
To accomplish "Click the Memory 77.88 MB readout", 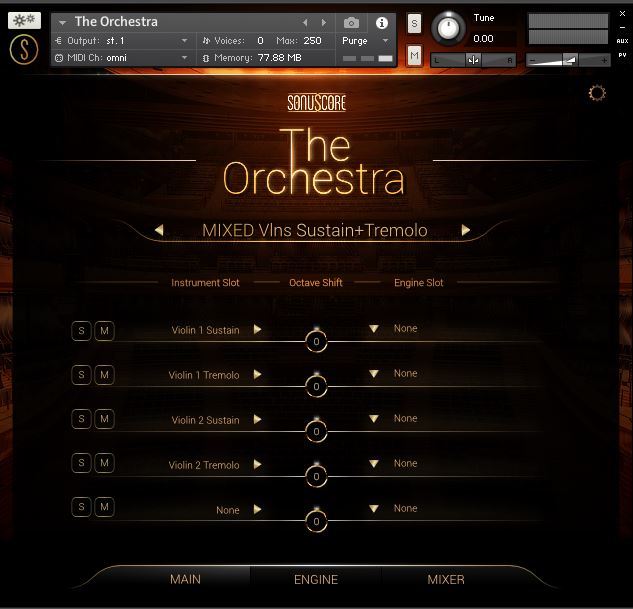I will [279, 58].
